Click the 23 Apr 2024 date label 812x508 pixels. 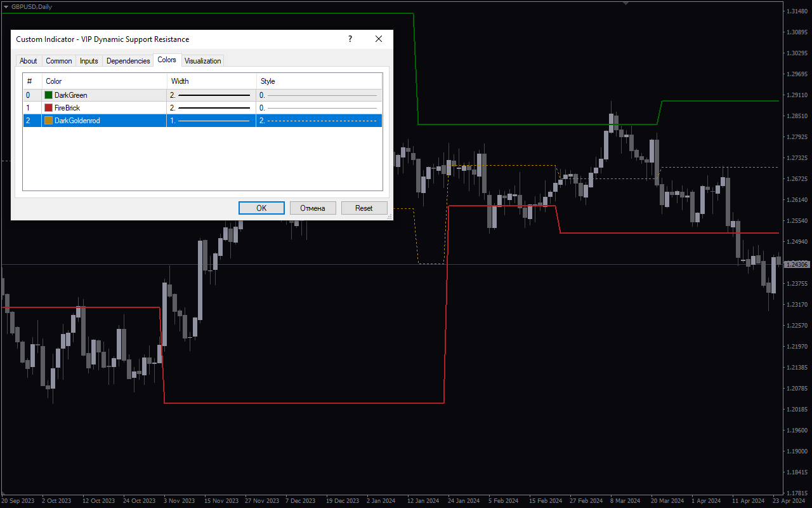click(x=790, y=501)
